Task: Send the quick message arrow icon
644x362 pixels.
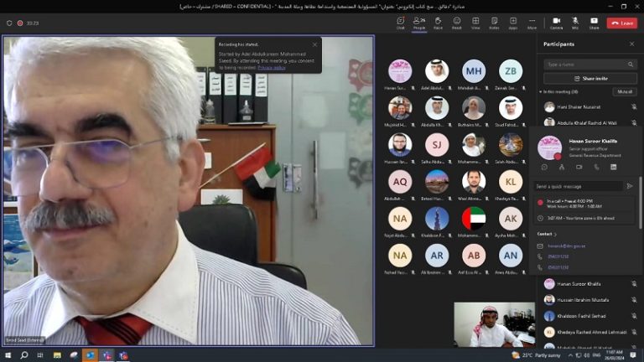Action: [630, 186]
